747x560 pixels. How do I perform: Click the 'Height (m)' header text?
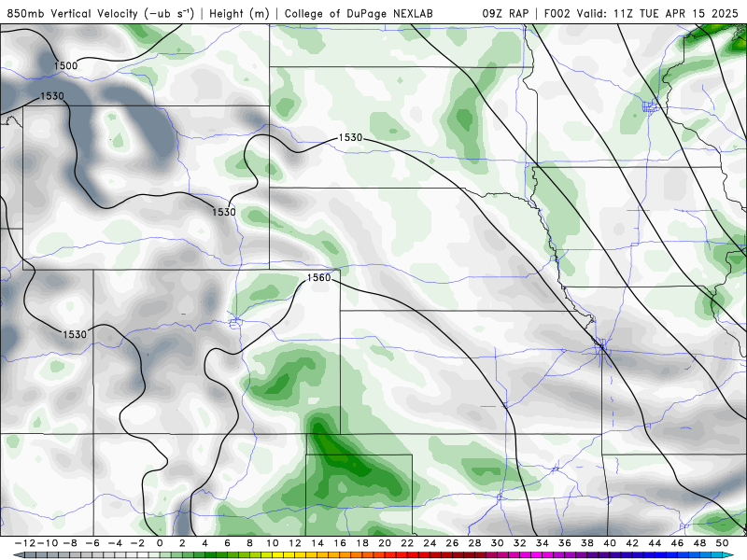[239, 14]
